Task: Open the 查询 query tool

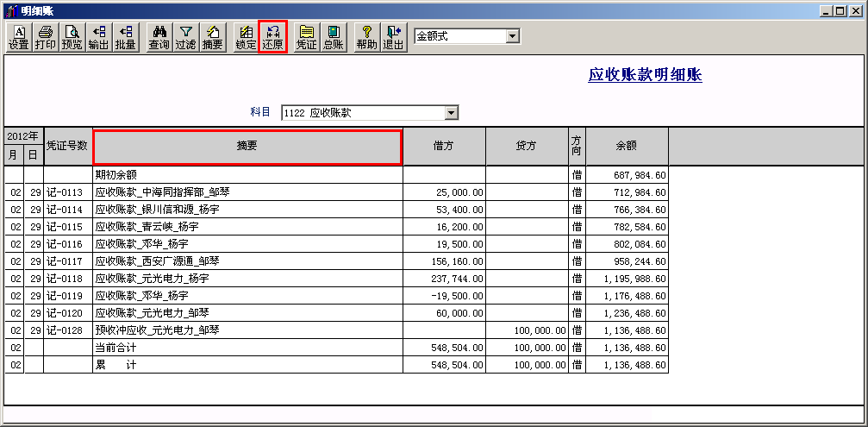Action: (x=159, y=38)
